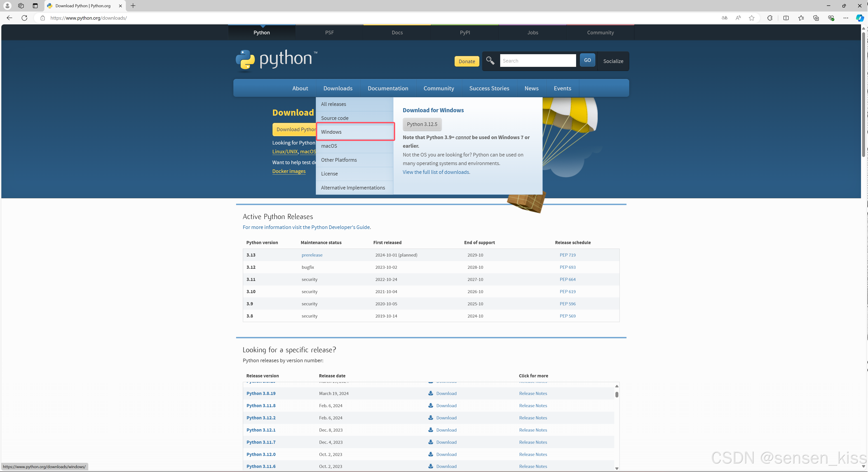Click the page vertical scrollbar thumb
868x472 pixels.
pyautogui.click(x=864, y=94)
